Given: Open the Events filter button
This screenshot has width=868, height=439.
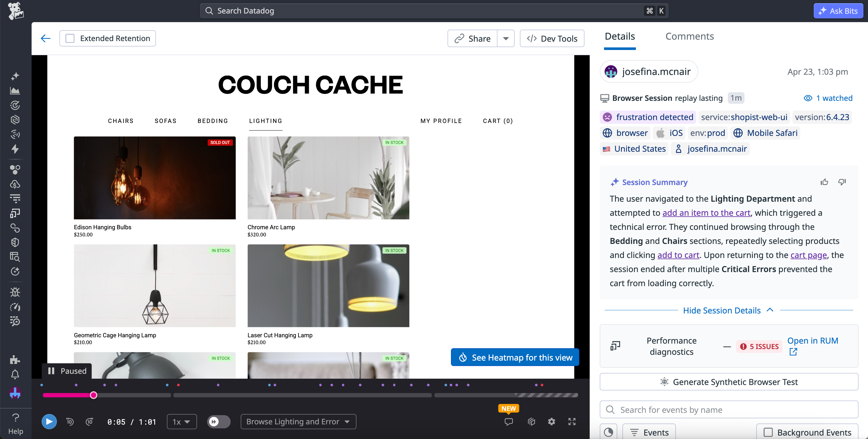Looking at the screenshot, I should 649,432.
